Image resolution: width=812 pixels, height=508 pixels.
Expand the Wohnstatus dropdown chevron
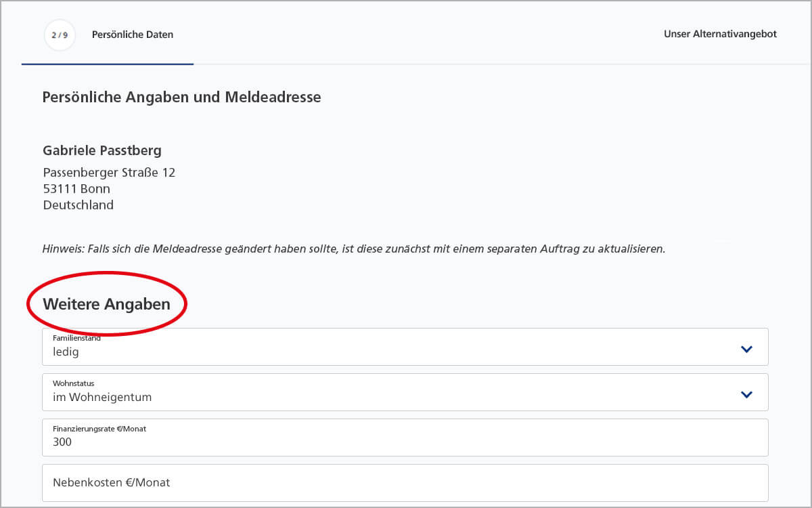[x=746, y=395]
